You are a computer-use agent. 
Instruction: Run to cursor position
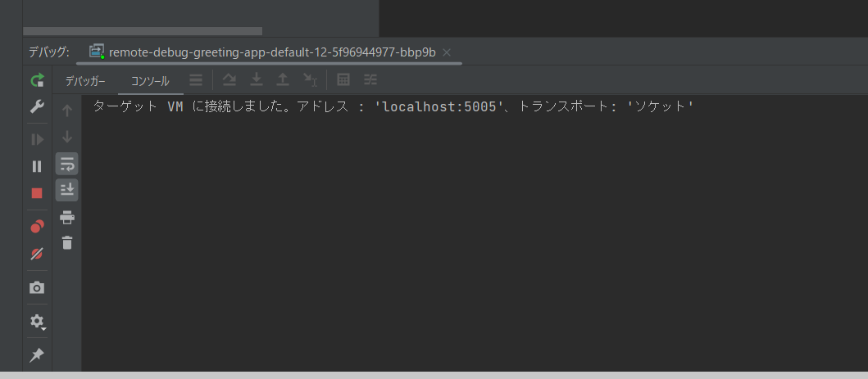tap(310, 80)
